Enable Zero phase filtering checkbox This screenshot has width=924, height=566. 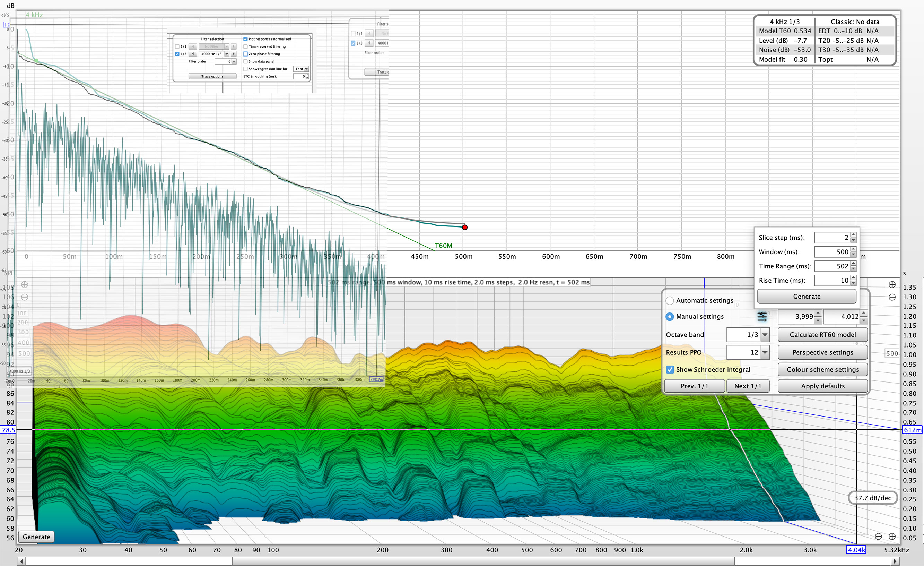[x=246, y=54]
